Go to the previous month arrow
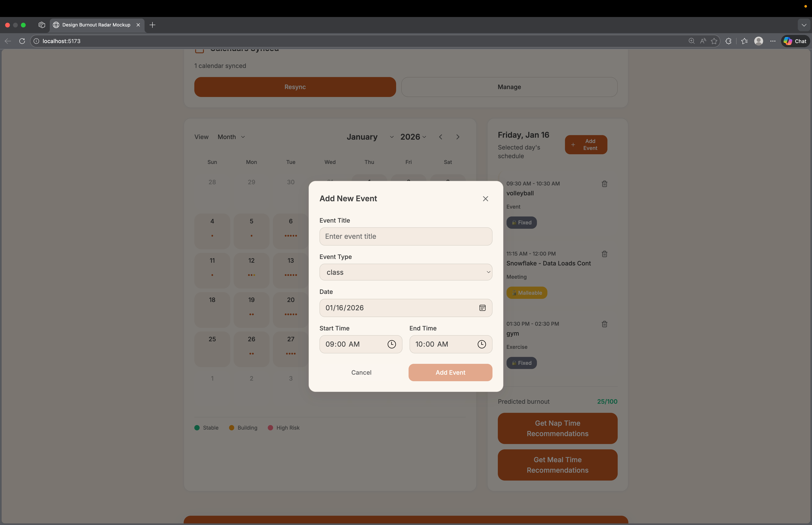This screenshot has height=525, width=812. [441, 137]
